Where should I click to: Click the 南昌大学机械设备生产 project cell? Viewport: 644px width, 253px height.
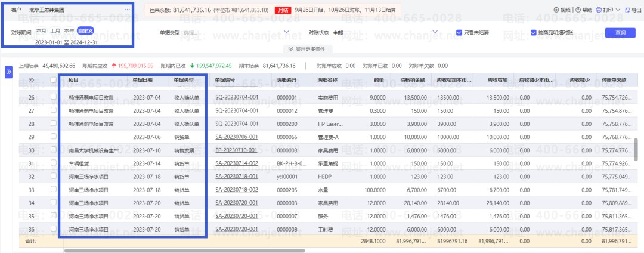(95, 150)
